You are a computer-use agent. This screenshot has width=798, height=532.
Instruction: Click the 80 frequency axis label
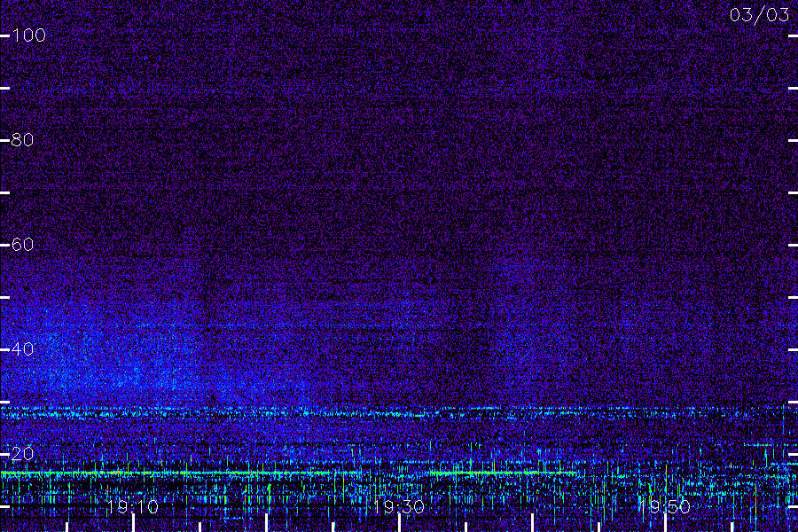tap(22, 140)
